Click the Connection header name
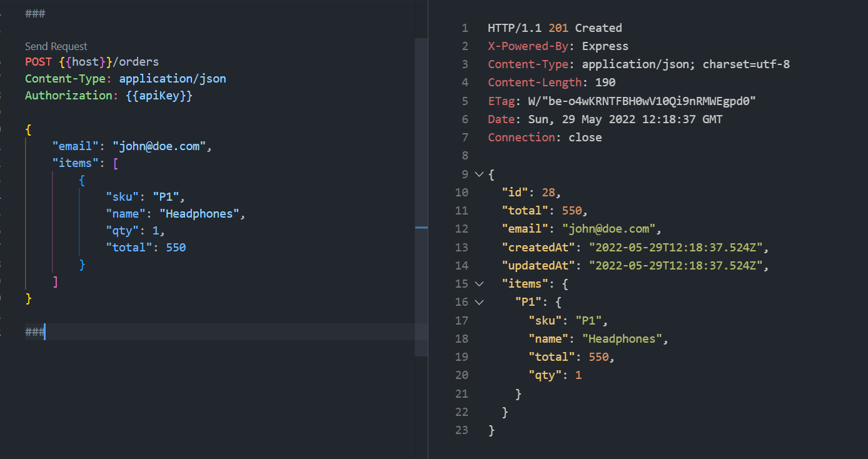The image size is (868, 459). 522,138
